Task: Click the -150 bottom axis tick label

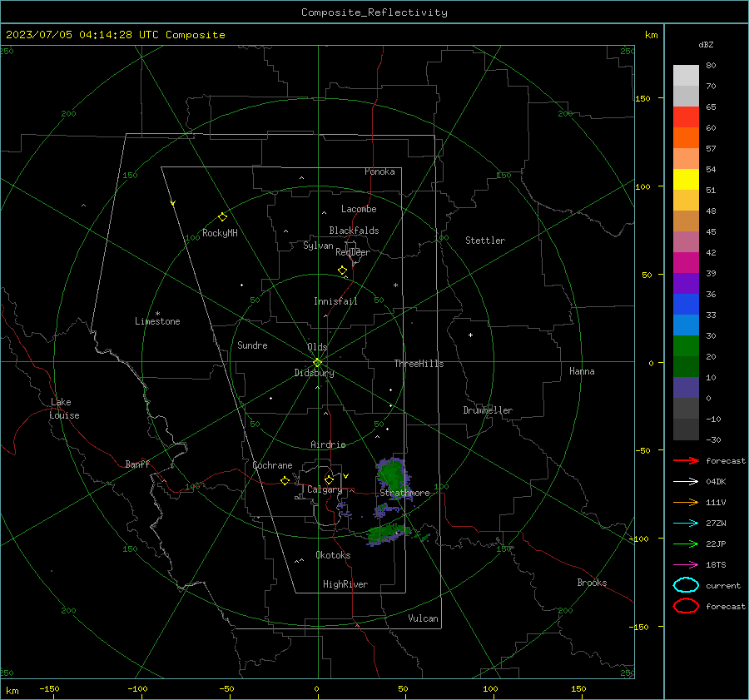Action: click(49, 688)
